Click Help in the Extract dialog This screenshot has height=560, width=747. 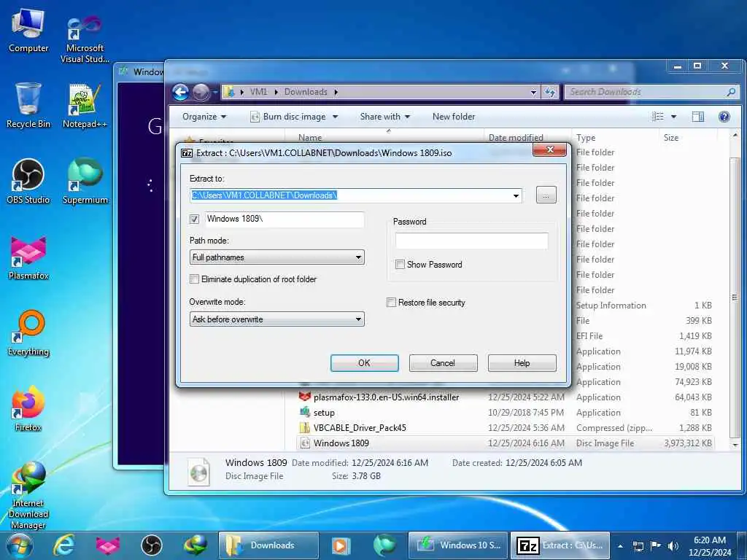click(522, 363)
